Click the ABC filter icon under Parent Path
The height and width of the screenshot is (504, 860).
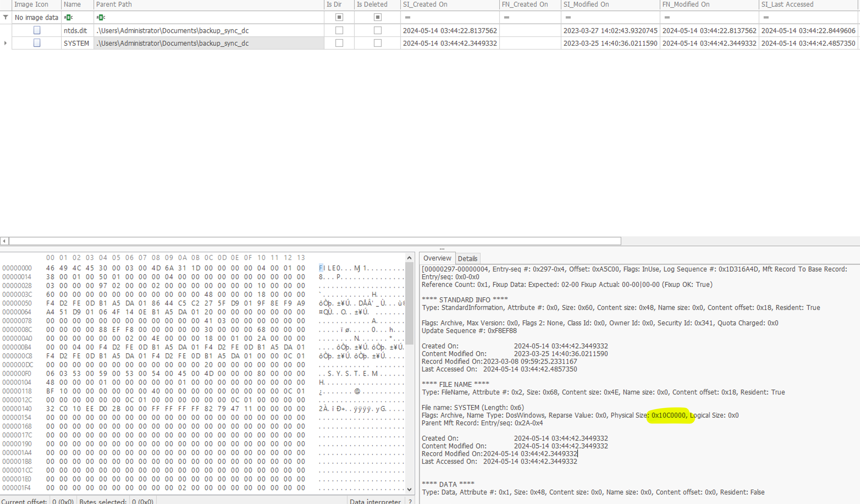[101, 17]
